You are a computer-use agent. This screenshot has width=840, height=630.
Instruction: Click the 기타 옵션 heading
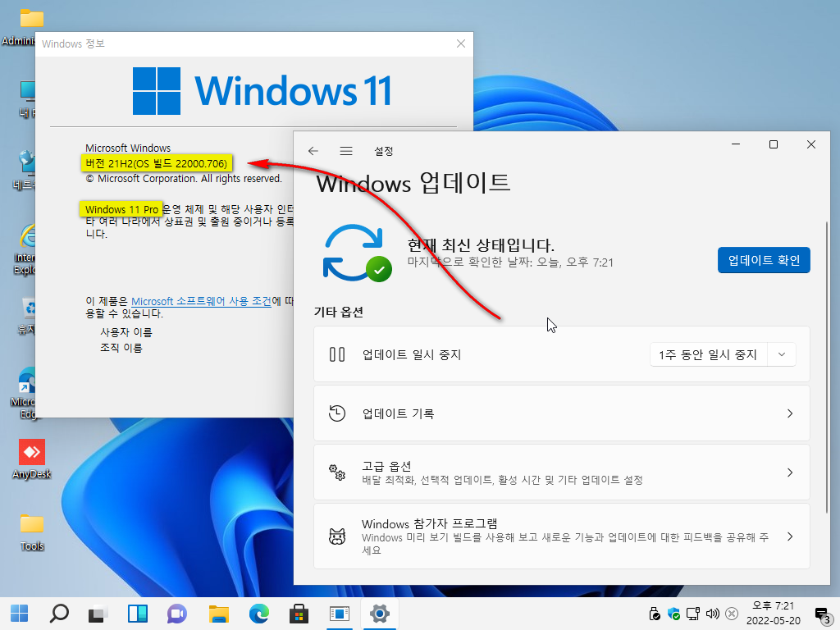[x=339, y=312]
